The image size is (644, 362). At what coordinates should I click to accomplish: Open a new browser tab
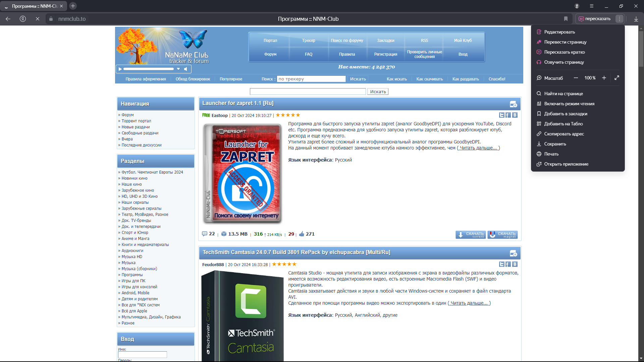[73, 6]
